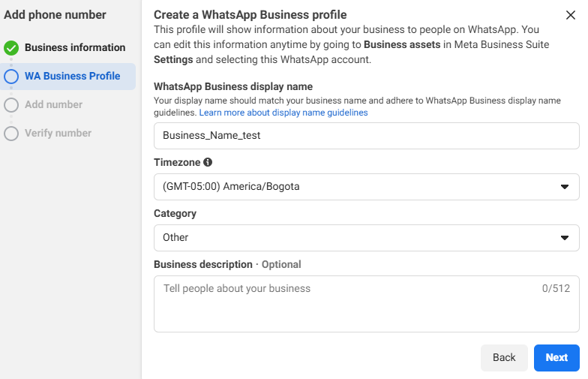Click the Business description Optional label

coord(227,264)
